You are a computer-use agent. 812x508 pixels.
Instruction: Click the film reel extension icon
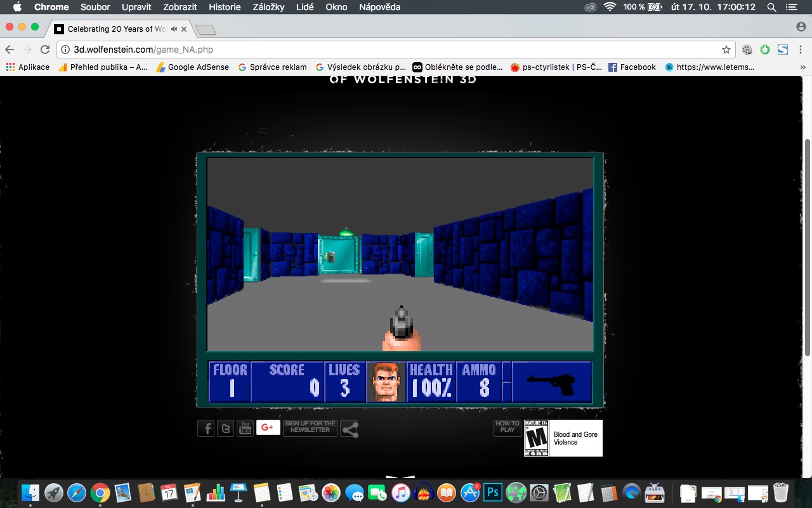coord(747,50)
